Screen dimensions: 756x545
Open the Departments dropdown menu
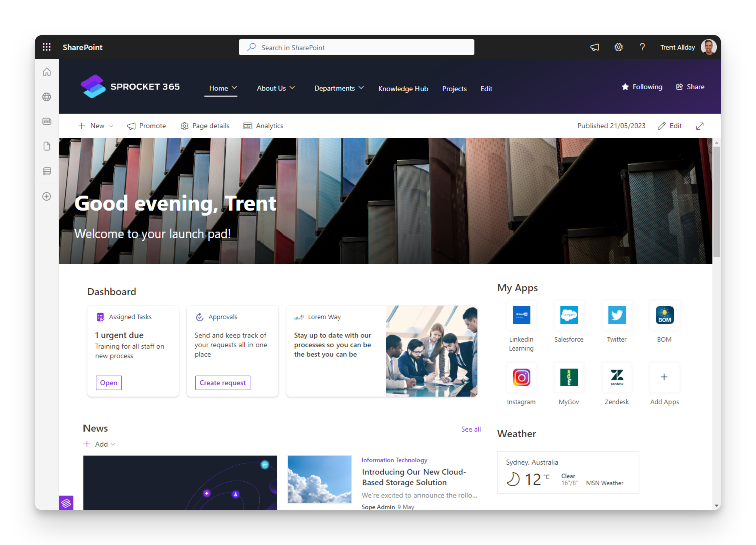point(339,88)
